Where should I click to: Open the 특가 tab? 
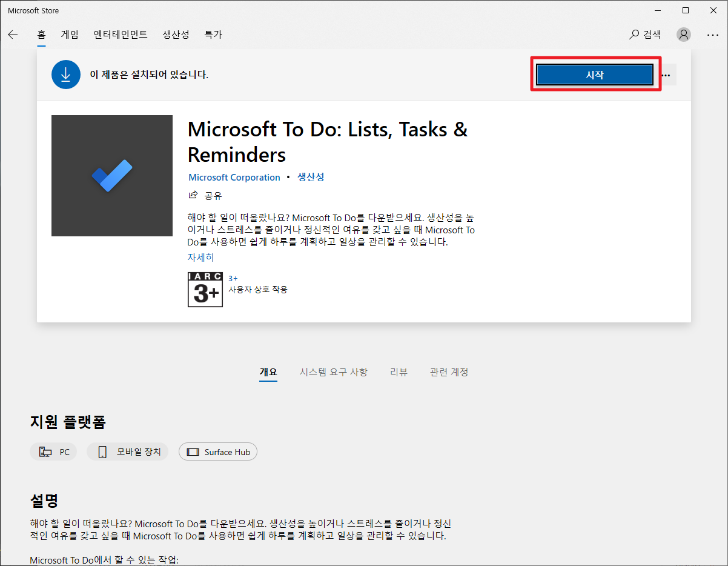pyautogui.click(x=213, y=35)
